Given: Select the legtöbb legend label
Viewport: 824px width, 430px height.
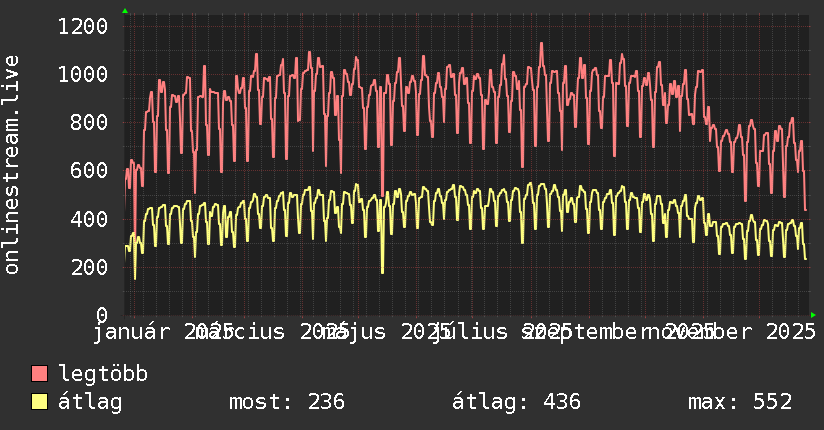Looking at the screenshot, I should coord(103,374).
